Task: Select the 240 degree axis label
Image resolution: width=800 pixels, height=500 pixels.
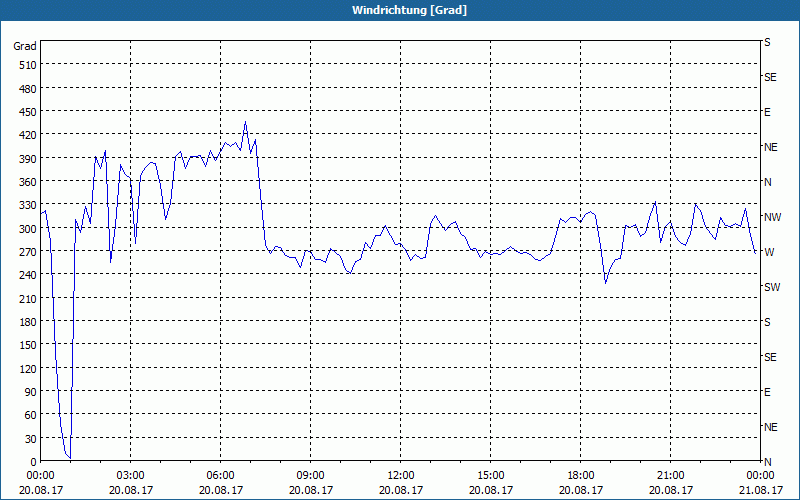Action: coord(28,275)
